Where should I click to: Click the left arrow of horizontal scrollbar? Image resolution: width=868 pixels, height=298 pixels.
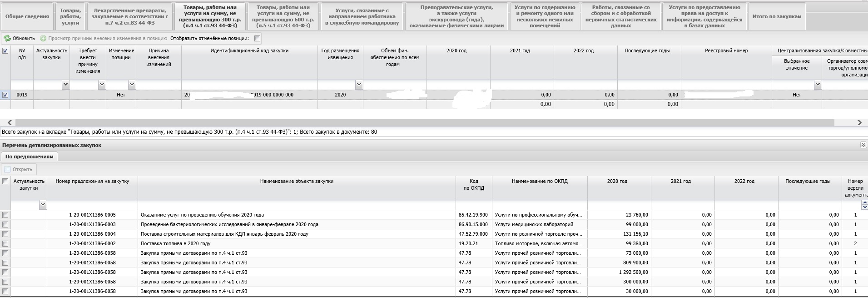coord(10,122)
